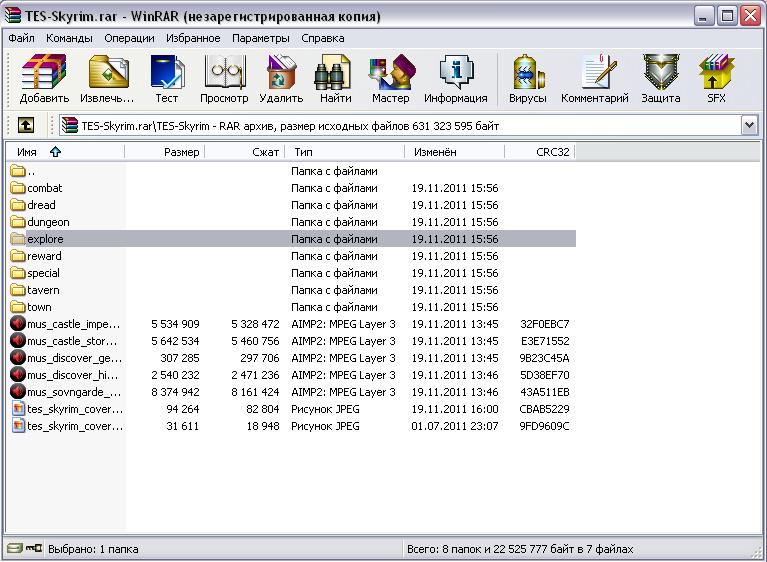
Task: Click the Удалить (Delete) toolbar icon
Action: click(281, 79)
